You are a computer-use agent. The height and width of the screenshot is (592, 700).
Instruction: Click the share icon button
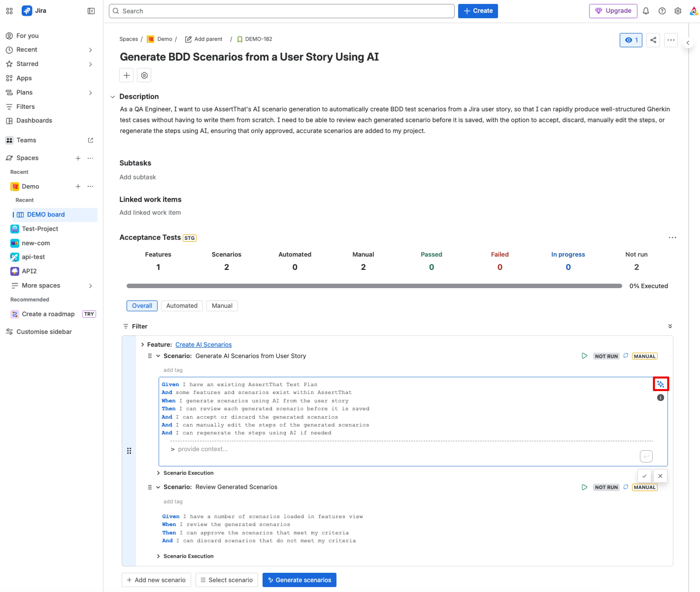(x=653, y=40)
